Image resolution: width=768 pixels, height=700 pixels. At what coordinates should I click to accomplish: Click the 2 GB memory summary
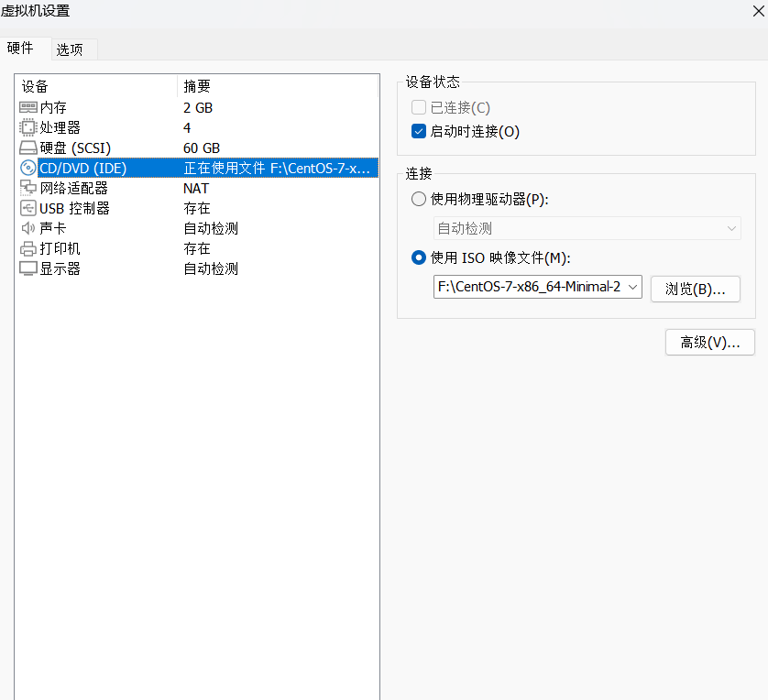(198, 108)
